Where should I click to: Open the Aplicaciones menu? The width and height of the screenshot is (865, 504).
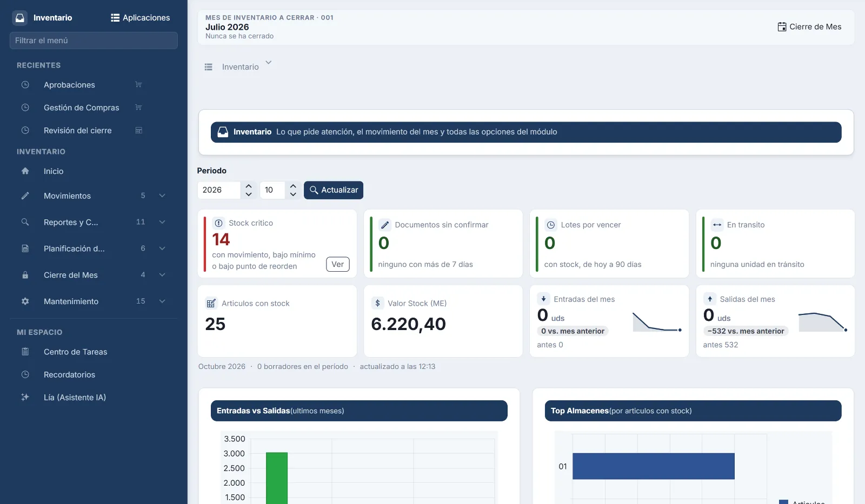pos(141,18)
